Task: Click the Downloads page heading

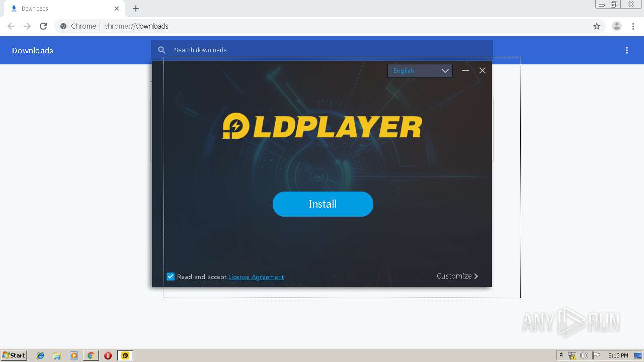Action: tap(33, 50)
